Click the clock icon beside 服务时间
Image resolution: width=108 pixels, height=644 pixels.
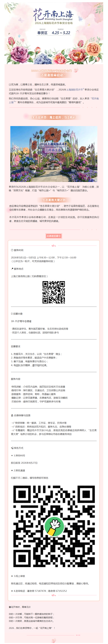12,250
